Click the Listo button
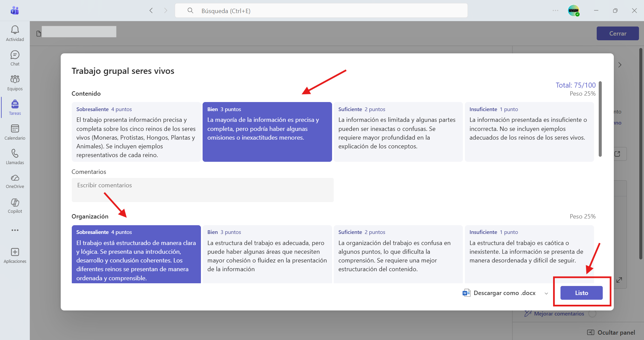 581,293
